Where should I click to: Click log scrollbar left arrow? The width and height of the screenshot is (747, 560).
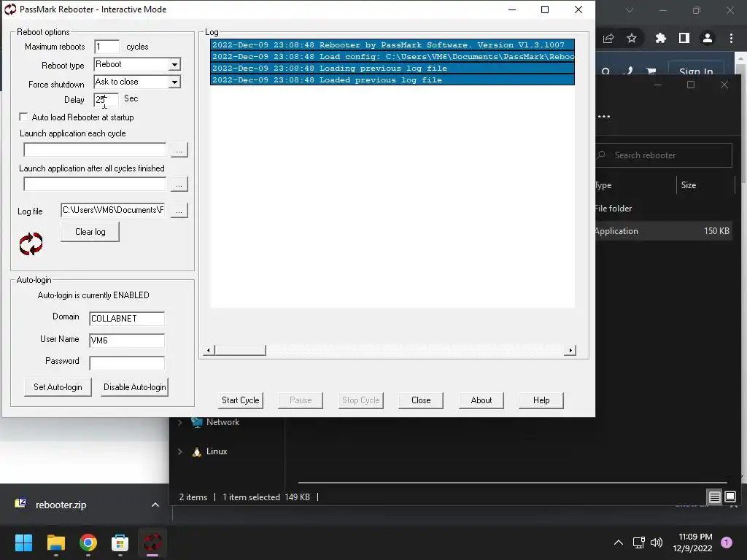tap(208, 351)
